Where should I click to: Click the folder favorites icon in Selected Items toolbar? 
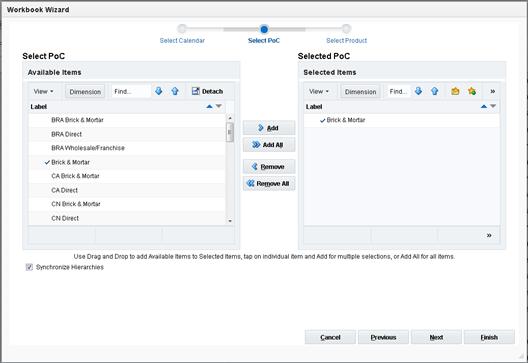tap(455, 91)
